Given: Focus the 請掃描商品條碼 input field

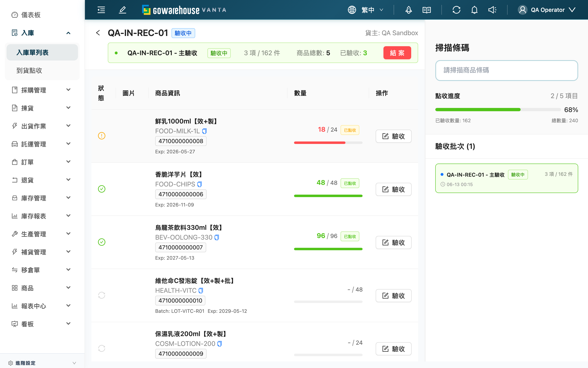Looking at the screenshot, I should (x=506, y=70).
